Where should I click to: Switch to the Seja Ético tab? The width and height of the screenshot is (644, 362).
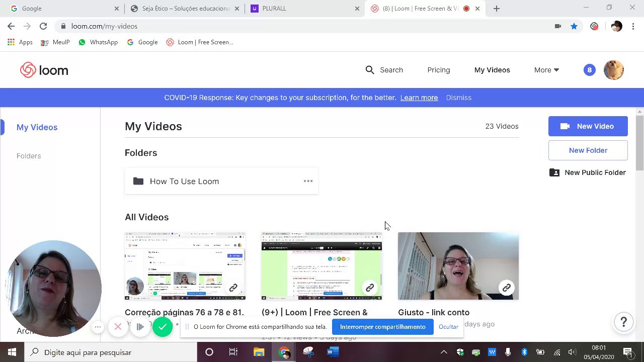[184, 9]
